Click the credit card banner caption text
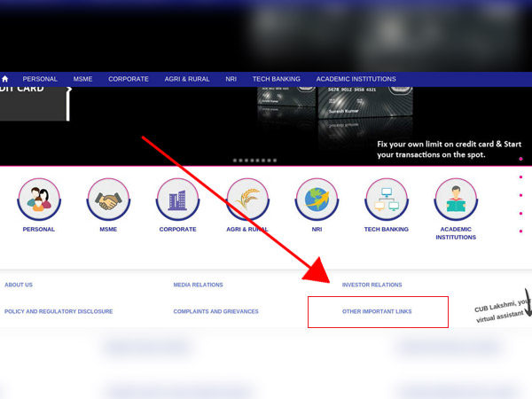Screen dimensions: 532x399 point(449,149)
